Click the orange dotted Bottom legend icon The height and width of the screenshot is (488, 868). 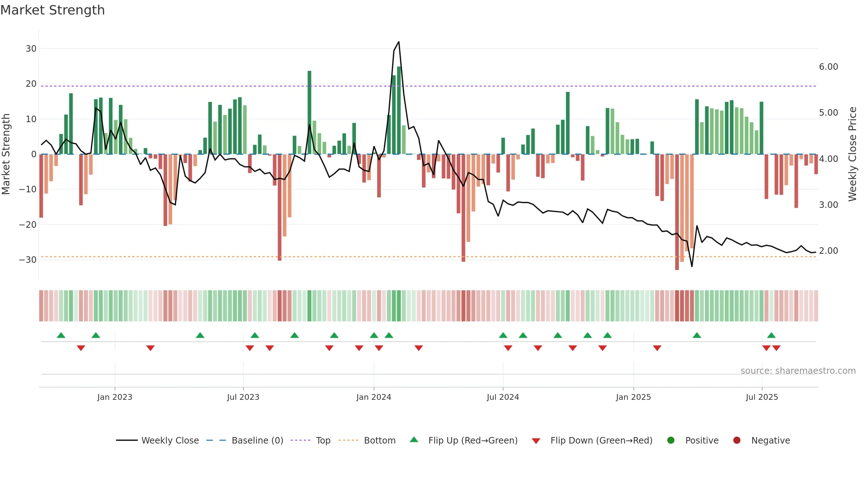[348, 440]
